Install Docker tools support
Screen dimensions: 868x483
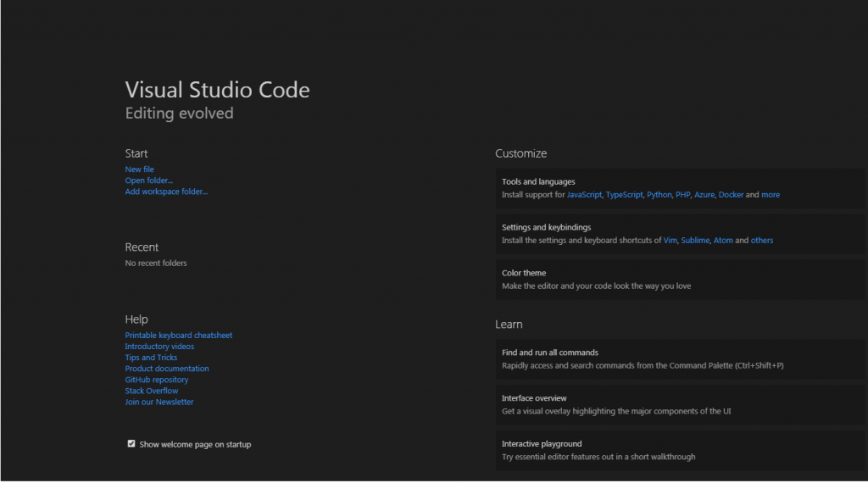click(731, 195)
